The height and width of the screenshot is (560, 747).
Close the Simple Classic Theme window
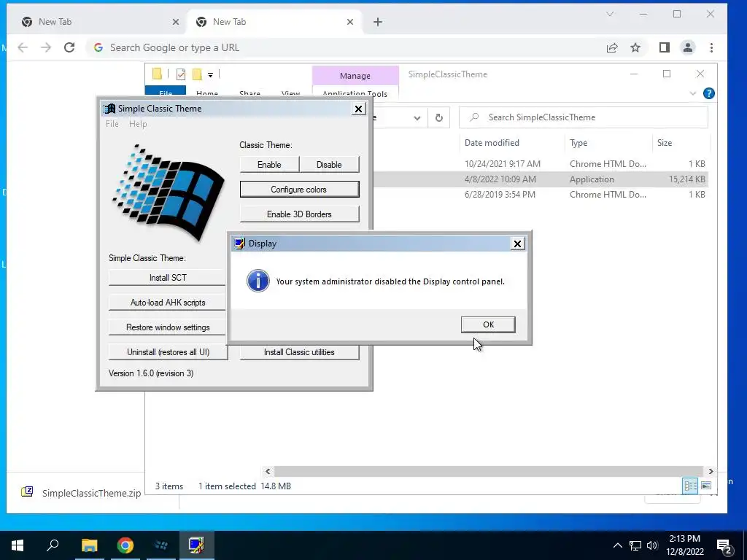click(x=358, y=109)
